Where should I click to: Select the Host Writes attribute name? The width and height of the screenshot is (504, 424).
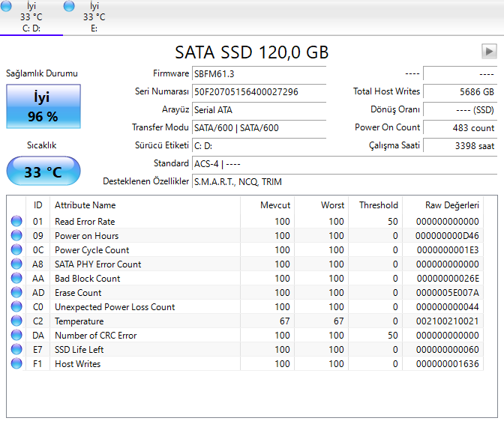pyautogui.click(x=78, y=364)
